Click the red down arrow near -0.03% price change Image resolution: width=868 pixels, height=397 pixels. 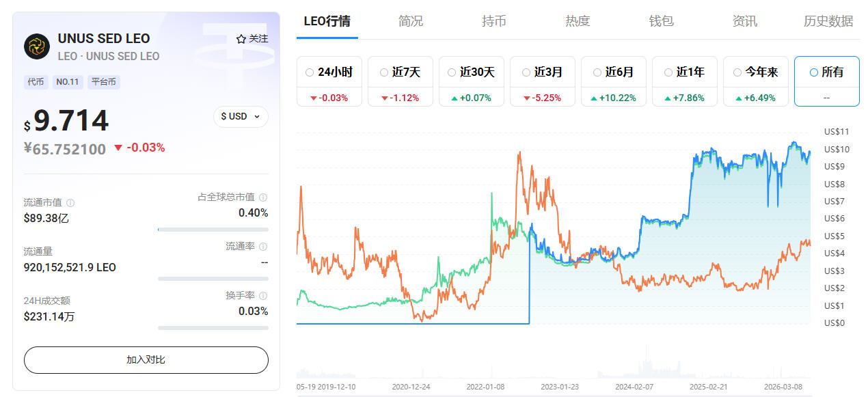(x=118, y=148)
